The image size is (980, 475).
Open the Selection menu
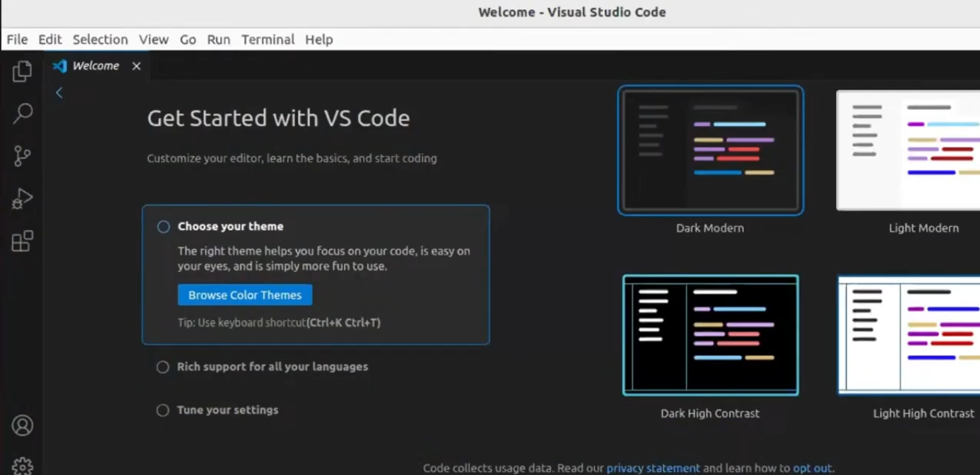tap(100, 40)
